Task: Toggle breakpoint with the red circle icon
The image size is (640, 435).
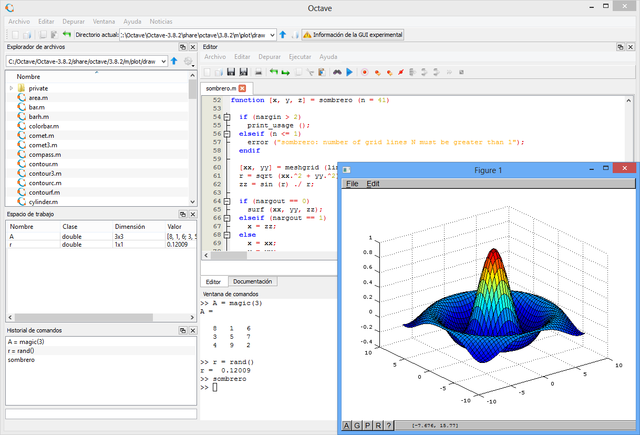Action: [365, 72]
